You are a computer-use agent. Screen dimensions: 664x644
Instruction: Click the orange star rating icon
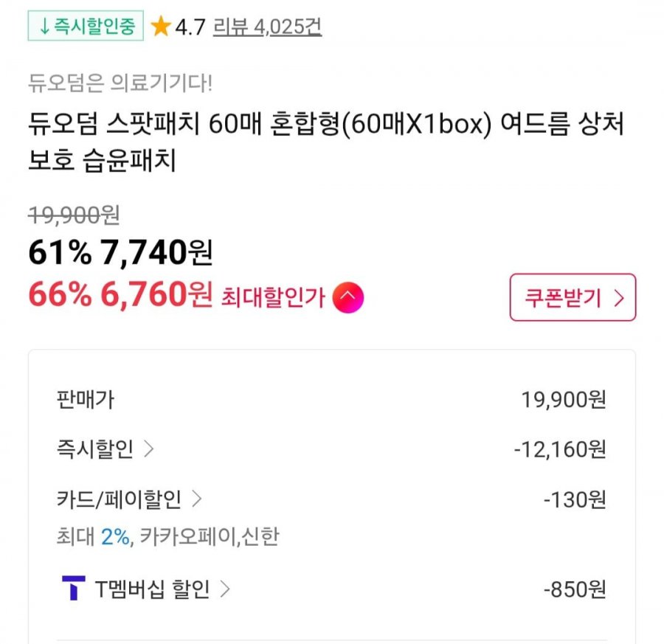click(x=161, y=27)
